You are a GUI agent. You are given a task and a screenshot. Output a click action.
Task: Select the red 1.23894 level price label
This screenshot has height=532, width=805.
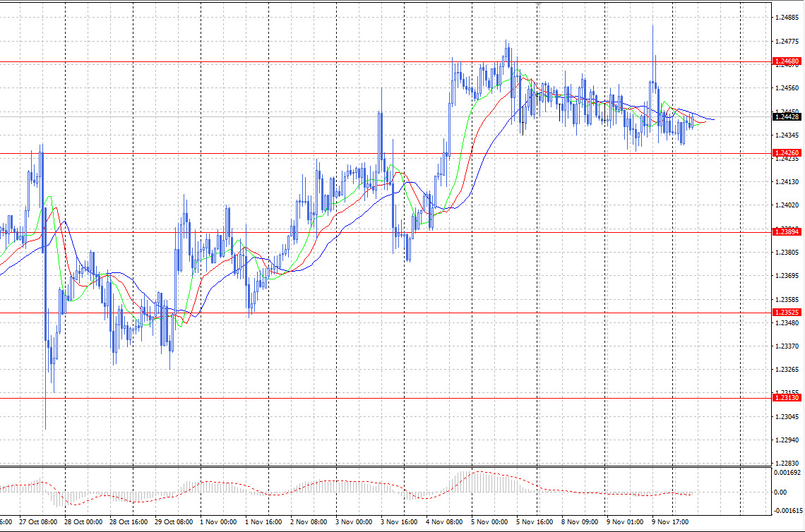click(x=787, y=232)
